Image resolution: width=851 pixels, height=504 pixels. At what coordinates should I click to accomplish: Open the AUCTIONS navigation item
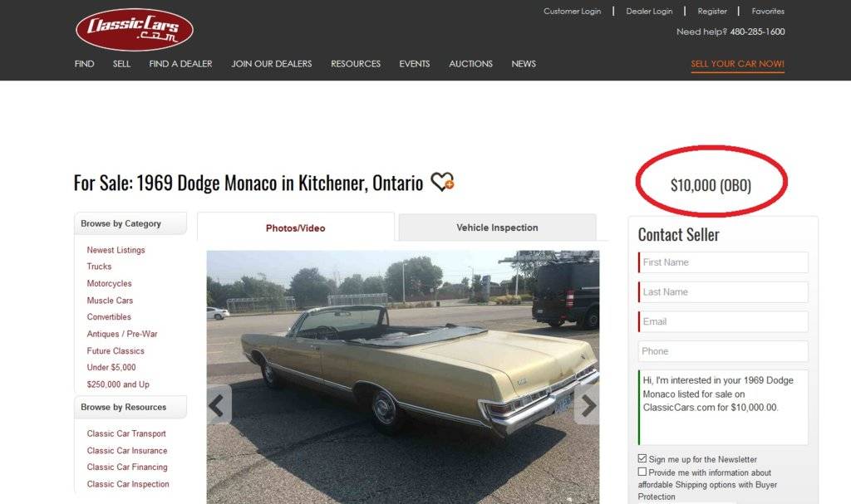pyautogui.click(x=470, y=63)
